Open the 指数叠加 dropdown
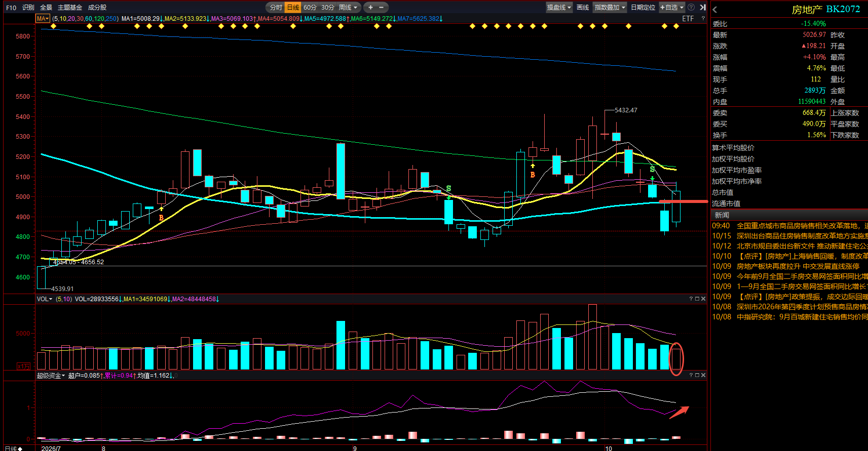This screenshot has width=868, height=451. (x=610, y=7)
